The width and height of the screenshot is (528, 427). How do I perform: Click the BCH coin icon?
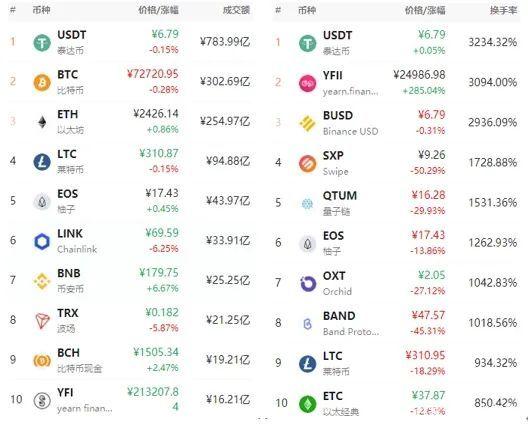[42, 361]
